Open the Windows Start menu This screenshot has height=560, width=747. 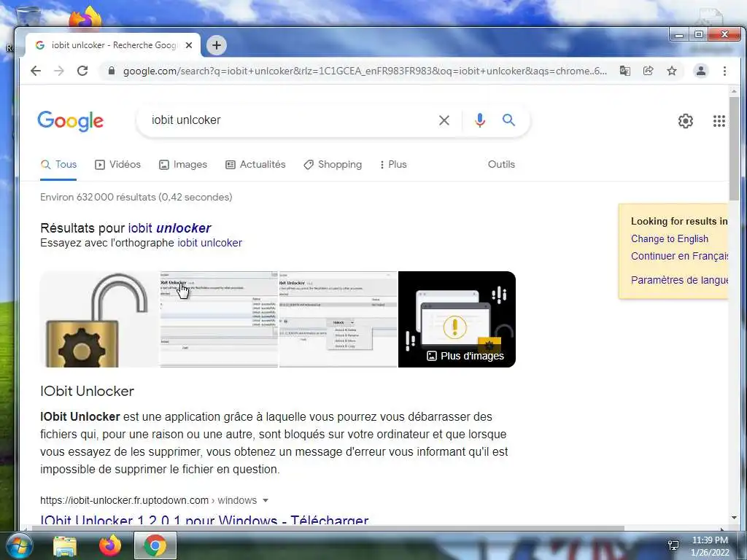pyautogui.click(x=18, y=545)
